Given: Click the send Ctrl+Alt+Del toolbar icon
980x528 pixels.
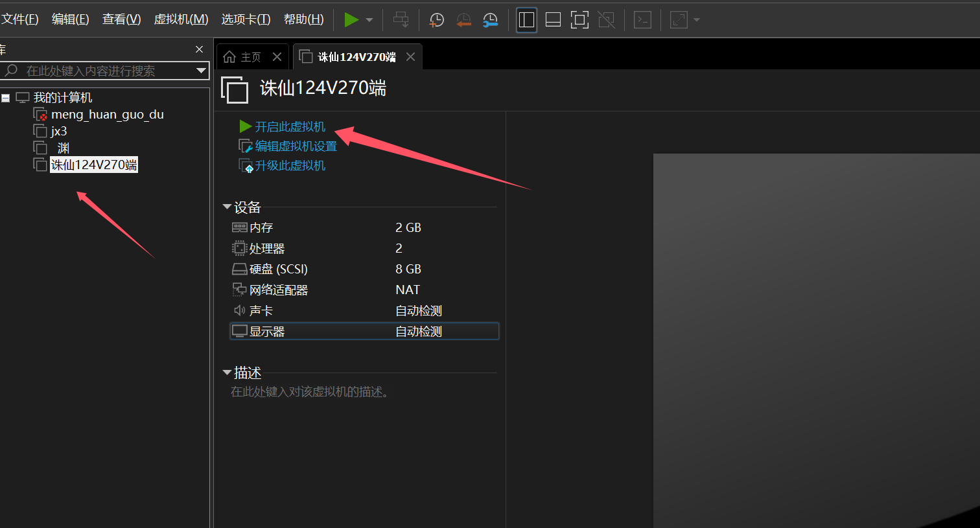Looking at the screenshot, I should (401, 20).
